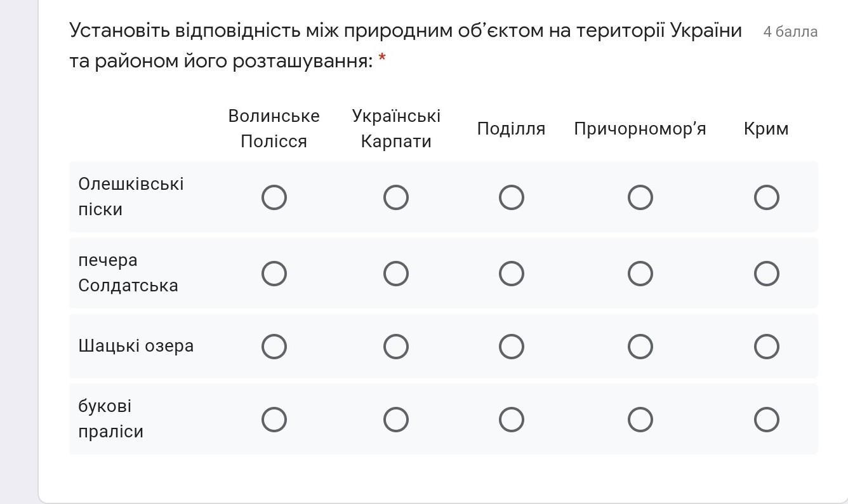848x504 pixels.
Task: Pick Причорномор'я for букові праліси
Action: [x=640, y=420]
